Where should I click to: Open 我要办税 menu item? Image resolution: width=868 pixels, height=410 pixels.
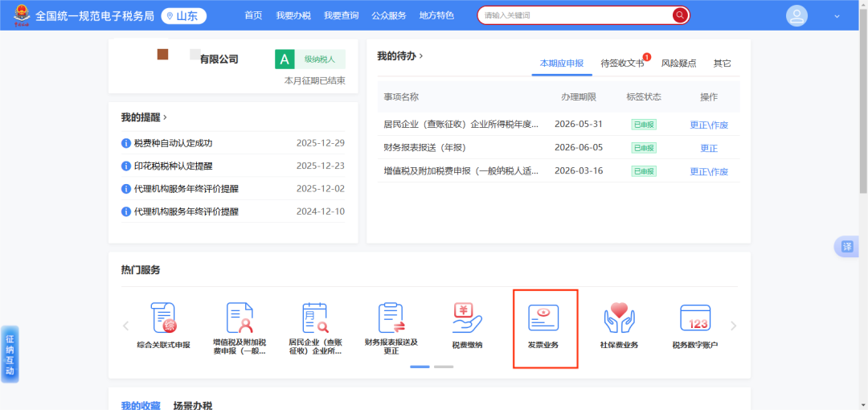[293, 15]
